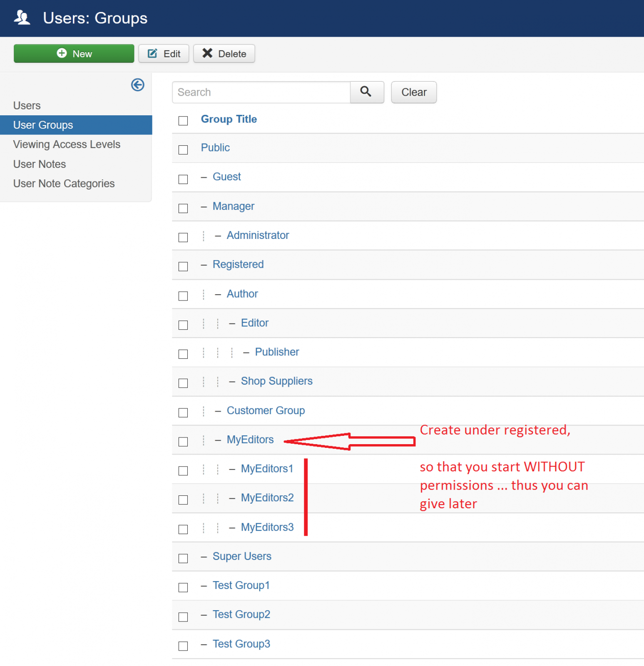
Task: Open the Manager group link
Action: coord(234,206)
